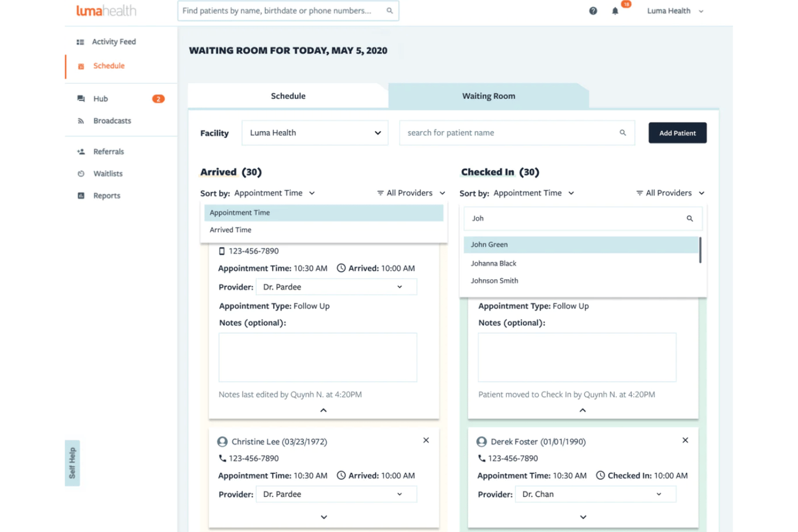Open the help question mark icon
The width and height of the screenshot is (798, 532).
pos(593,11)
